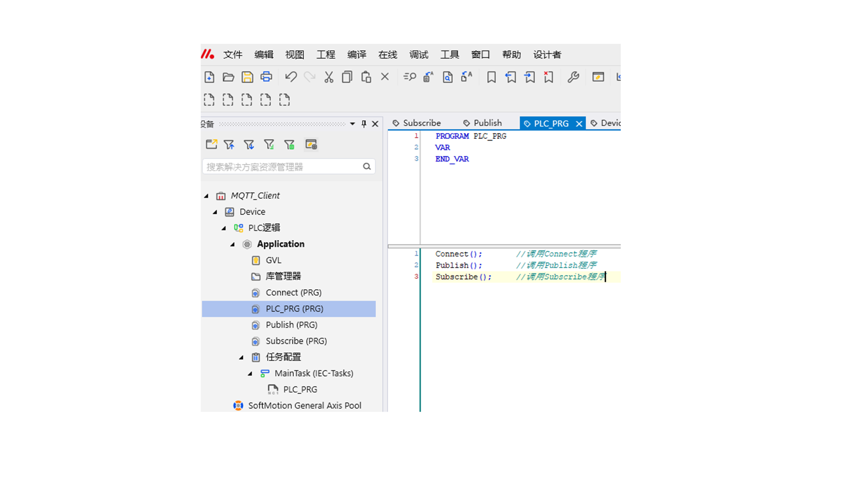Select Connect (PRG) in the tree
This screenshot has height=488, width=868.
(293, 292)
